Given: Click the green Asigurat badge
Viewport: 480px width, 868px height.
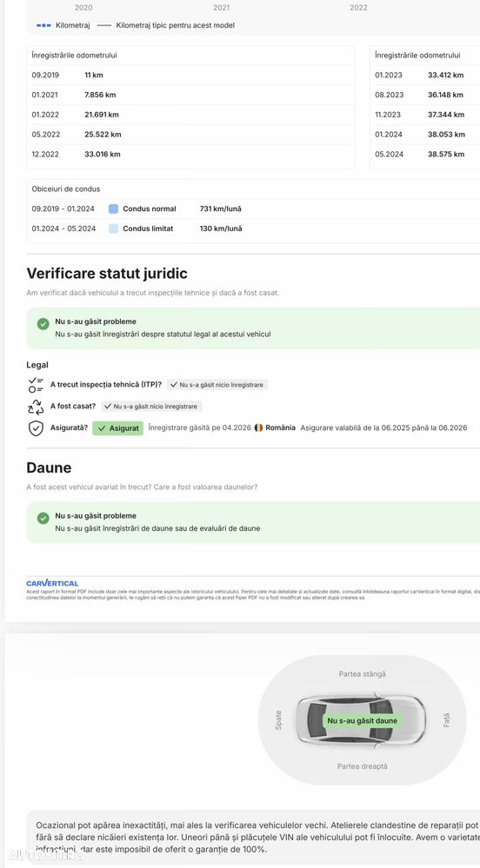Looking at the screenshot, I should coord(117,428).
